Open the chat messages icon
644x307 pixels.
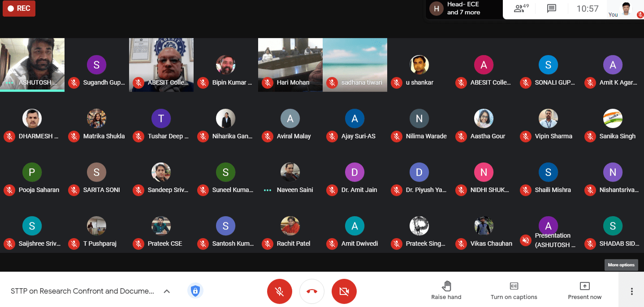(552, 9)
